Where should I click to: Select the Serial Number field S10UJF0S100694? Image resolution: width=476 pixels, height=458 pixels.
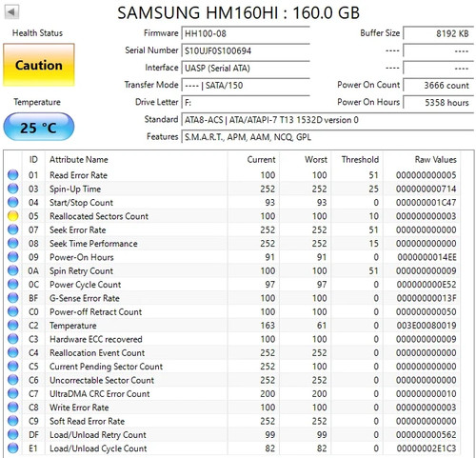tap(246, 50)
